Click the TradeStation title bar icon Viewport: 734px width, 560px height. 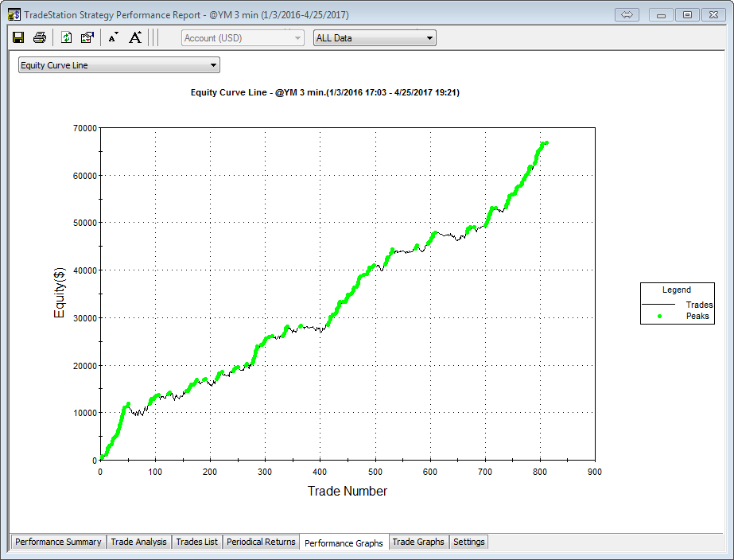(x=14, y=15)
